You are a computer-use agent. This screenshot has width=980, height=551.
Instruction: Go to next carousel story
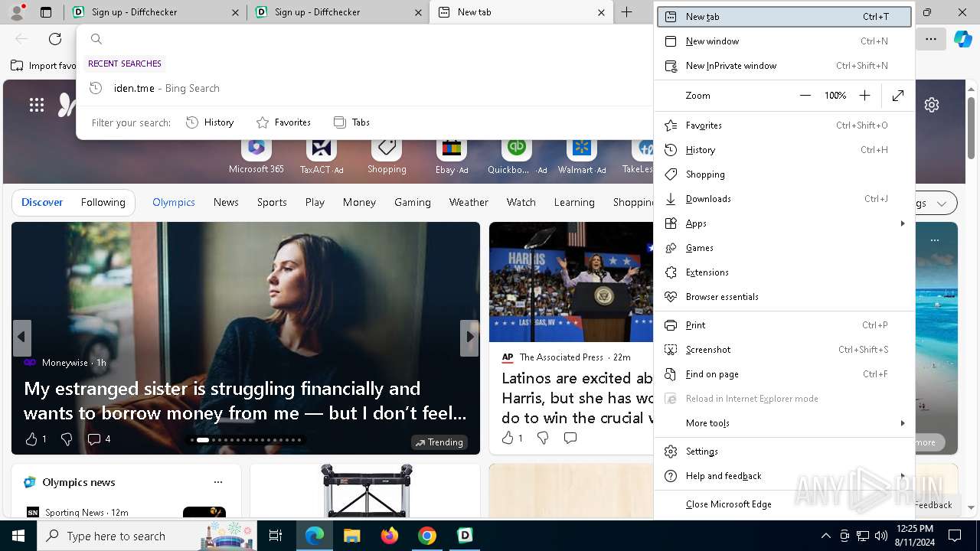(x=469, y=337)
